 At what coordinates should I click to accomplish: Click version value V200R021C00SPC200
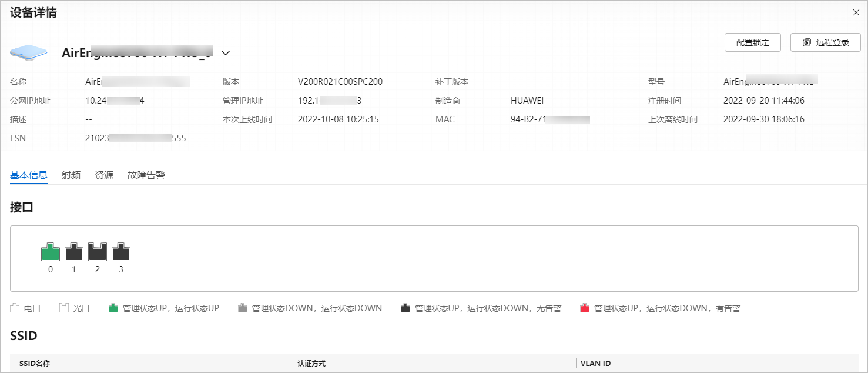coord(340,82)
